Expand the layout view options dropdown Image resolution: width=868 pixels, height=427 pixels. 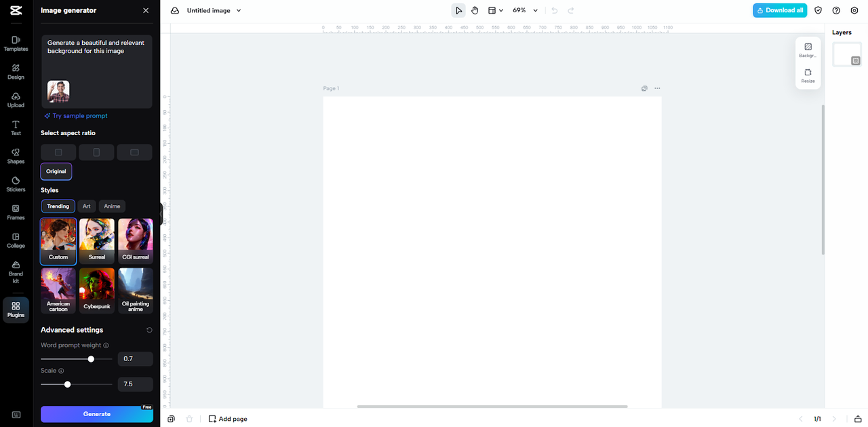pos(496,10)
